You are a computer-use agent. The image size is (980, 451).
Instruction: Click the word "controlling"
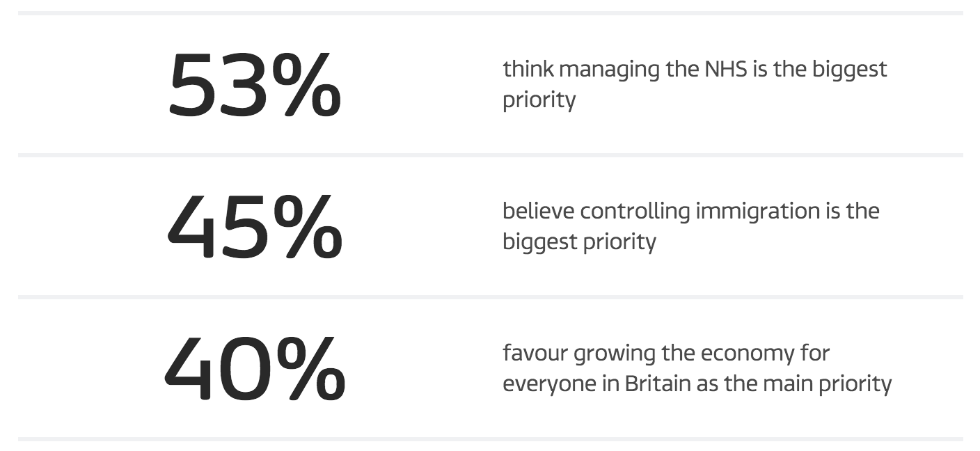tap(635, 211)
